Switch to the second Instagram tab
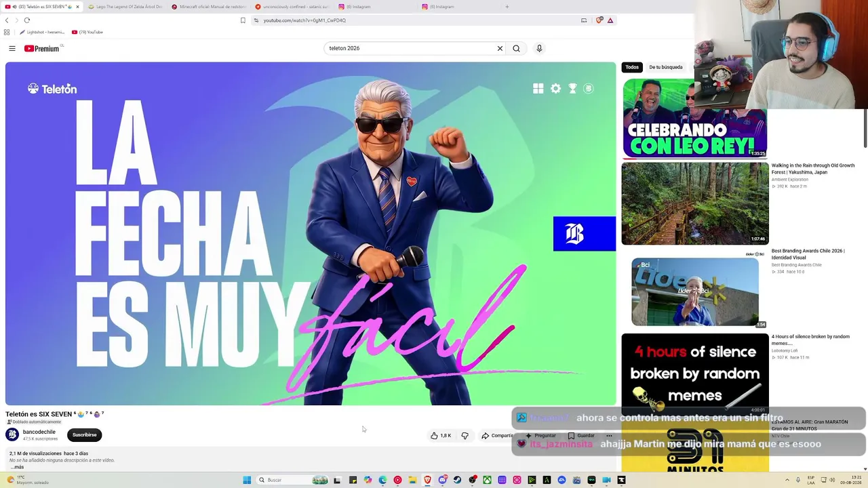Image resolution: width=868 pixels, height=488 pixels. [x=458, y=7]
